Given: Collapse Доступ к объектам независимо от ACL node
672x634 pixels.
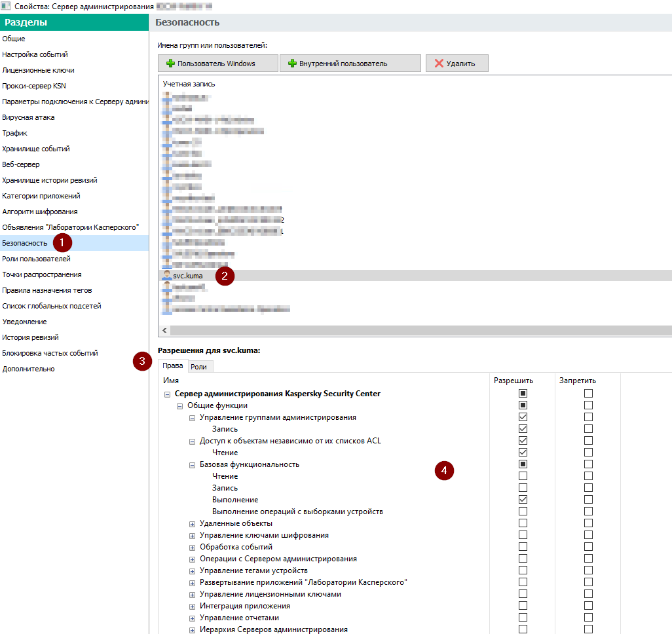Looking at the screenshot, I should (192, 441).
